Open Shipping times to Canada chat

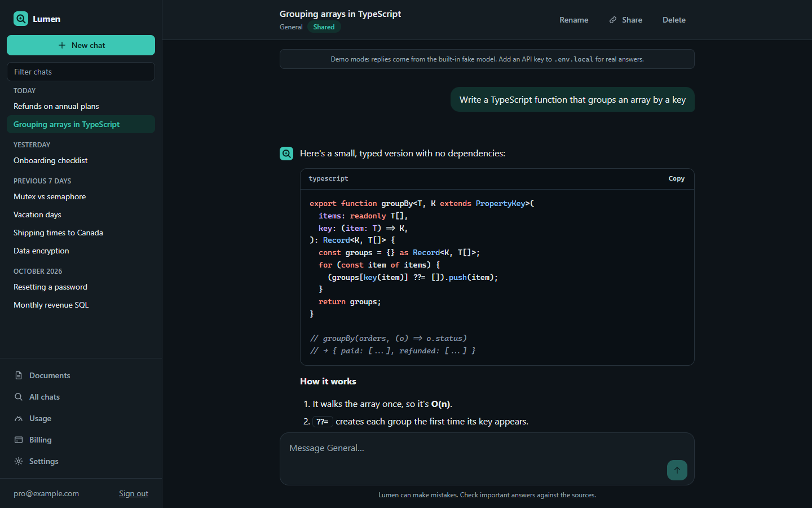(81, 233)
